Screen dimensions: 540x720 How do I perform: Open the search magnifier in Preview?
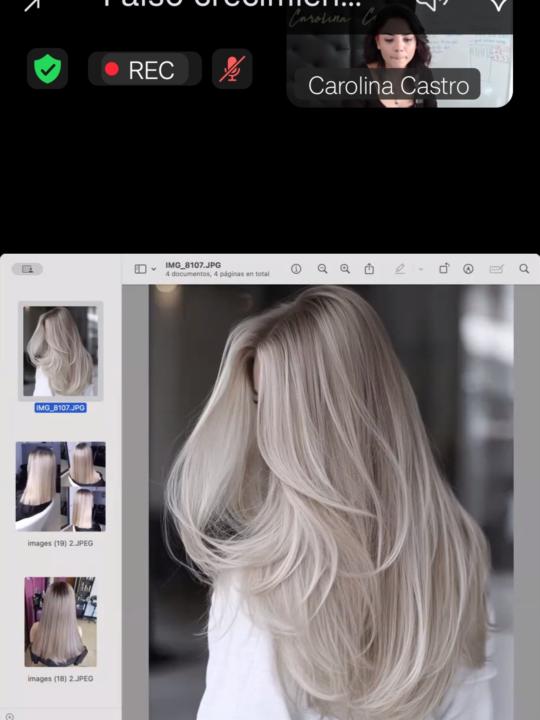click(524, 269)
